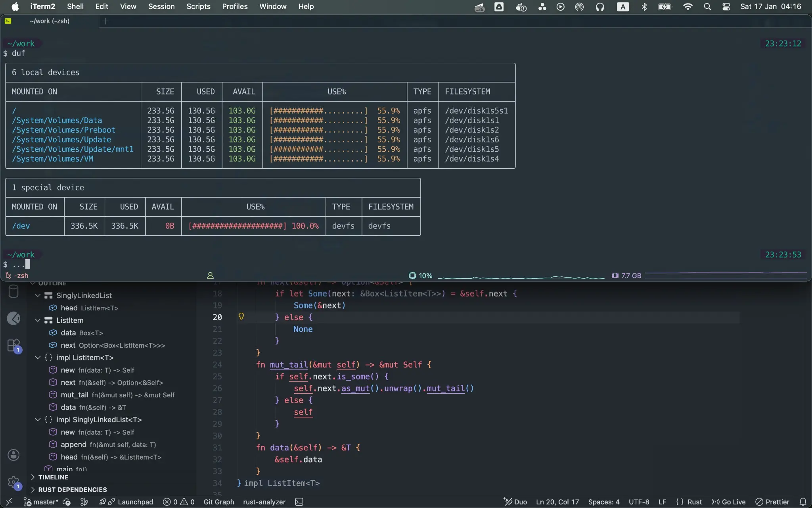Select the ~/work (-zsh) terminal tab
812x508 pixels.
tap(50, 21)
